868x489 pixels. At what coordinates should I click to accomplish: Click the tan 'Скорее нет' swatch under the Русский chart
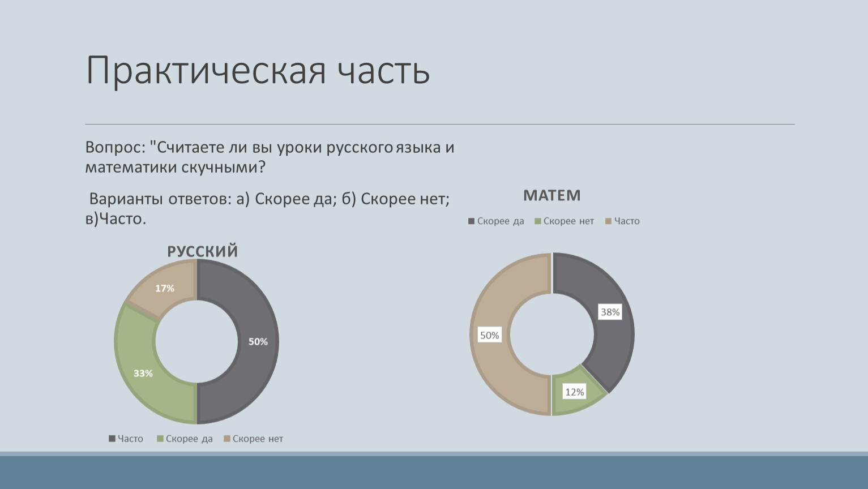227,439
